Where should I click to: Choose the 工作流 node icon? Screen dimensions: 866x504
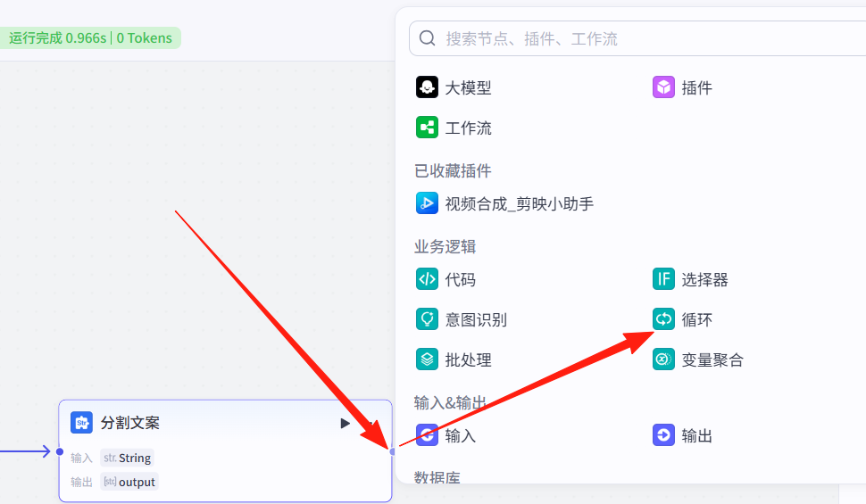pyautogui.click(x=427, y=128)
